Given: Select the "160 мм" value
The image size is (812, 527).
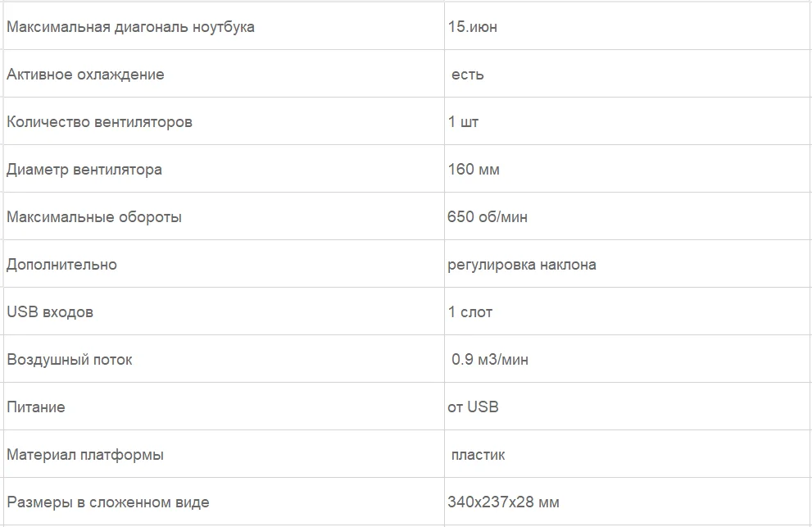Looking at the screenshot, I should point(474,170).
